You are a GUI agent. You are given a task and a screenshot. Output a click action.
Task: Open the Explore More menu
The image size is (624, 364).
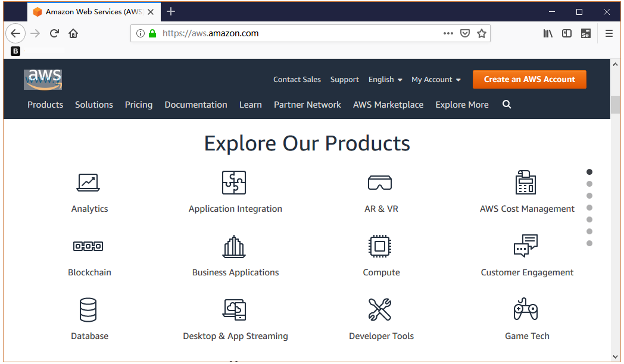point(462,105)
